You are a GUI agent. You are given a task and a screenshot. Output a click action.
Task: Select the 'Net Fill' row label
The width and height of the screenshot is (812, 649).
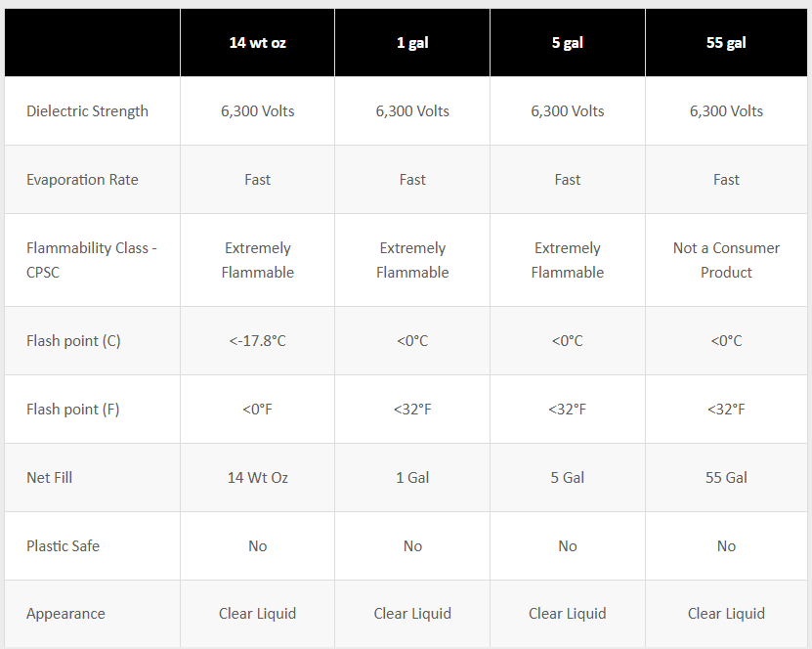pyautogui.click(x=50, y=478)
